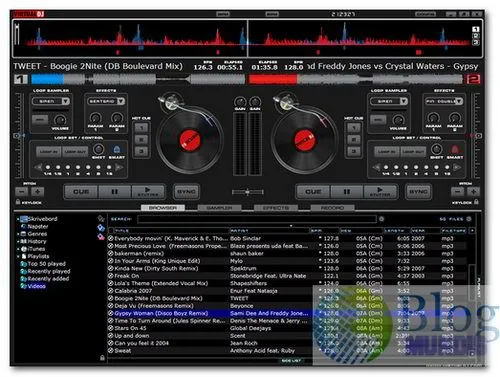Pause the left deck
The height and width of the screenshot is (377, 500).
click(x=114, y=192)
